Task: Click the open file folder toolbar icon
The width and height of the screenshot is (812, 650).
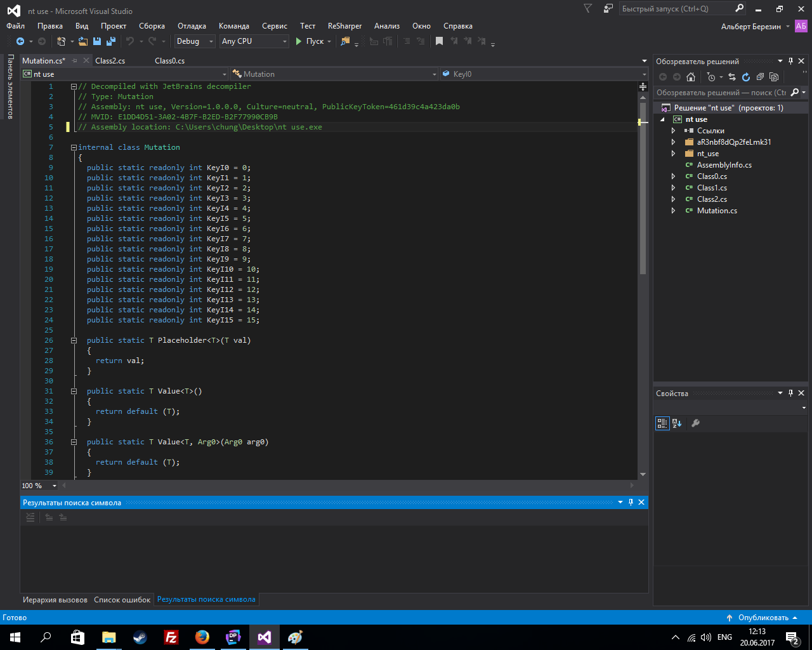Action: tap(84, 41)
